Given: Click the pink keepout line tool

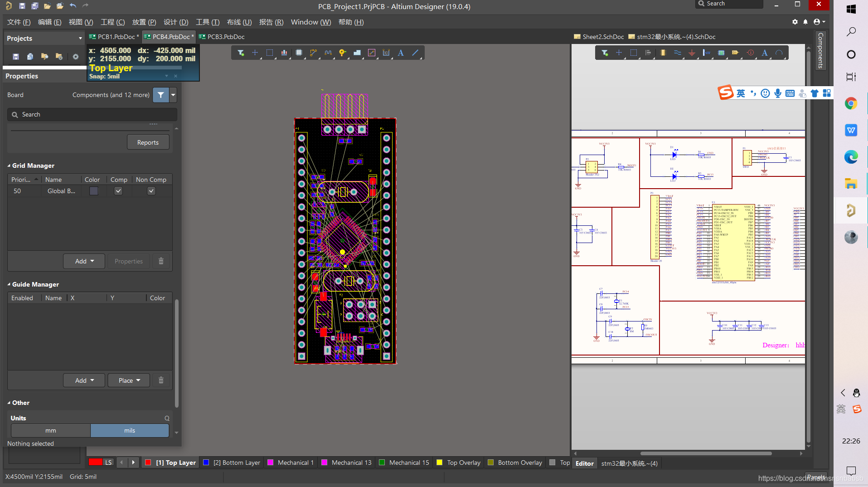Looking at the screenshot, I should (372, 53).
